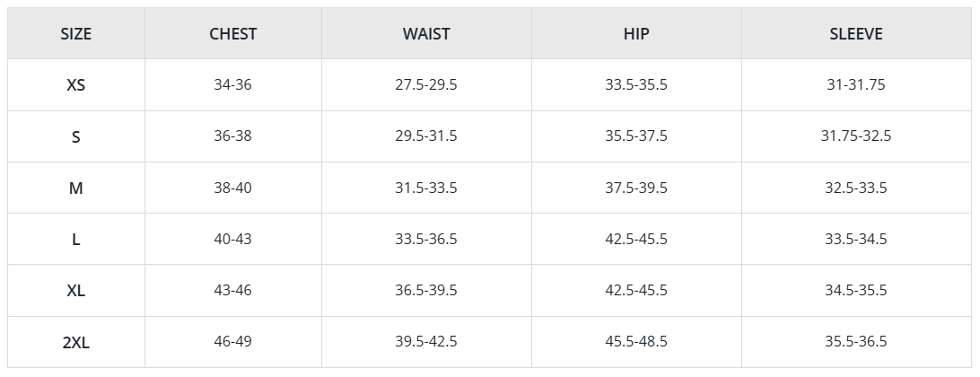Click the SLEEVE column header

[x=855, y=34]
